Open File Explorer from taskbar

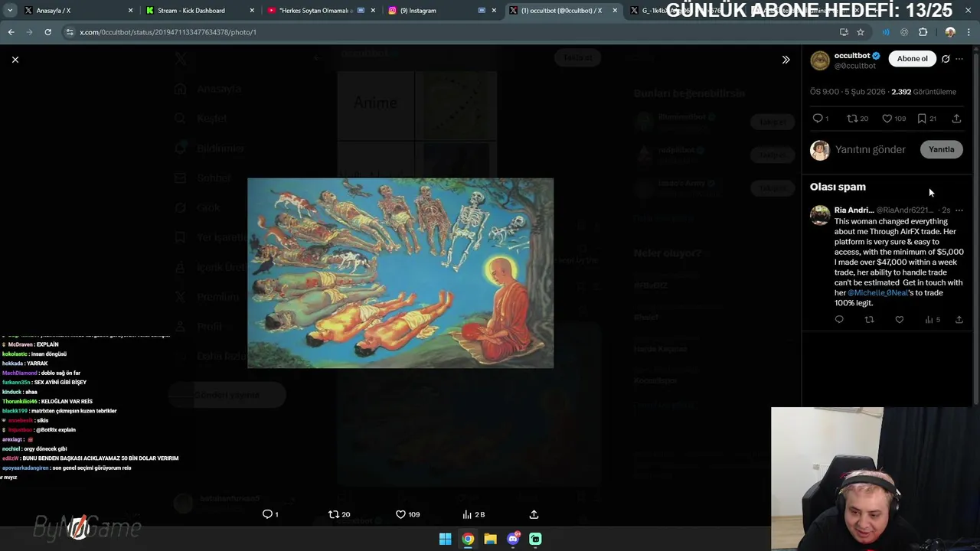490,539
